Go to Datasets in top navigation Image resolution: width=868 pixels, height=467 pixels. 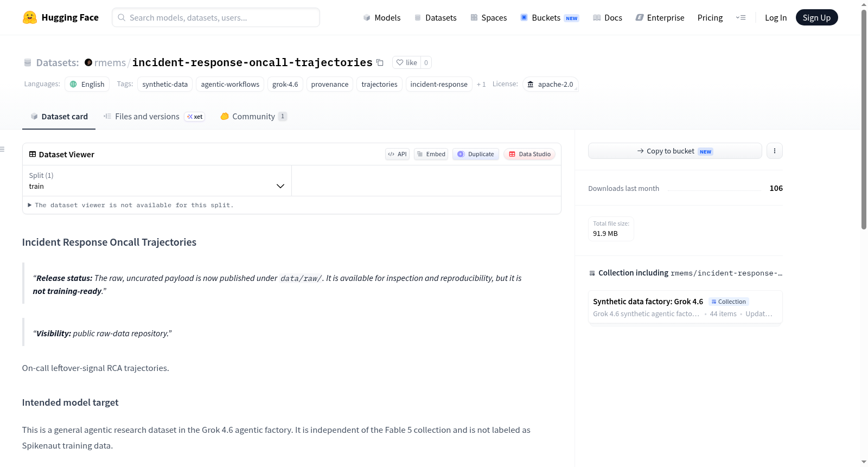436,17
